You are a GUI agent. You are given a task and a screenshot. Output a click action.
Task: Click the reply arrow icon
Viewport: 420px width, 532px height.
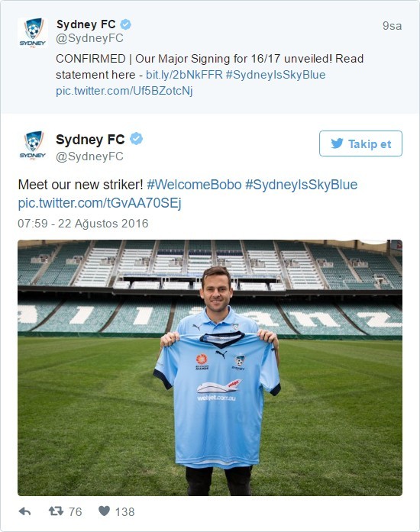24,511
